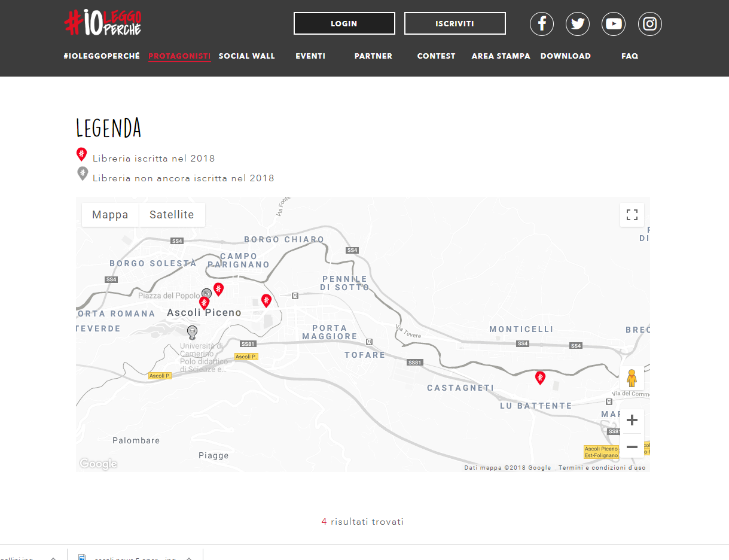
Task: Open the Social Wall menu item
Action: coord(246,56)
